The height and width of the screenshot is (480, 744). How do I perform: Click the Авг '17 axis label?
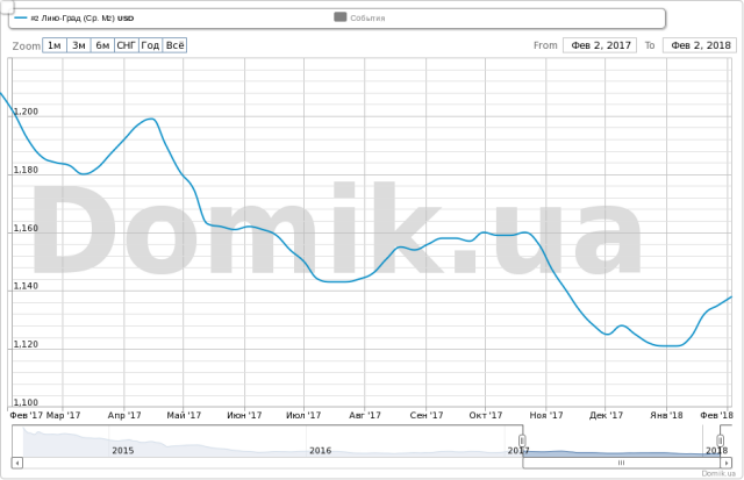tap(364, 415)
